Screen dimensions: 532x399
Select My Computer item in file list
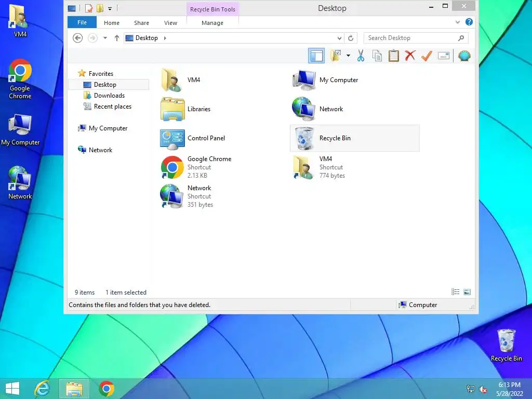tap(325, 80)
